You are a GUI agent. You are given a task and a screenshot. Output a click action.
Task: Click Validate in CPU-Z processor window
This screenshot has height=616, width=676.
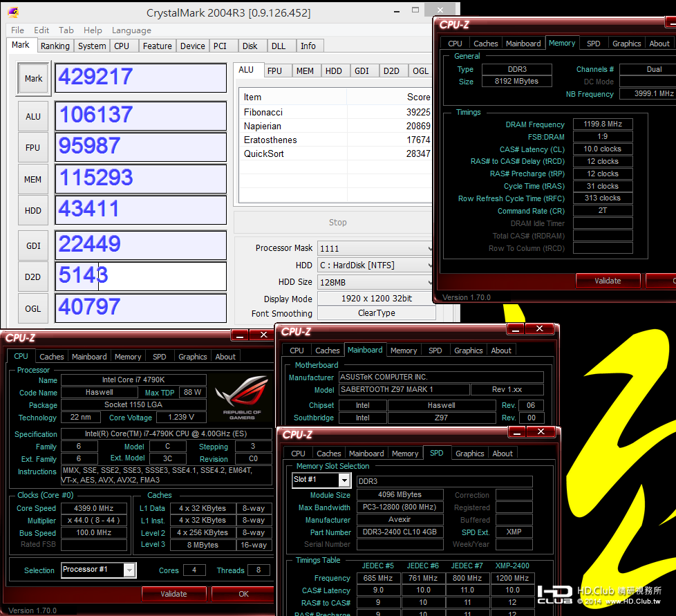173,594
